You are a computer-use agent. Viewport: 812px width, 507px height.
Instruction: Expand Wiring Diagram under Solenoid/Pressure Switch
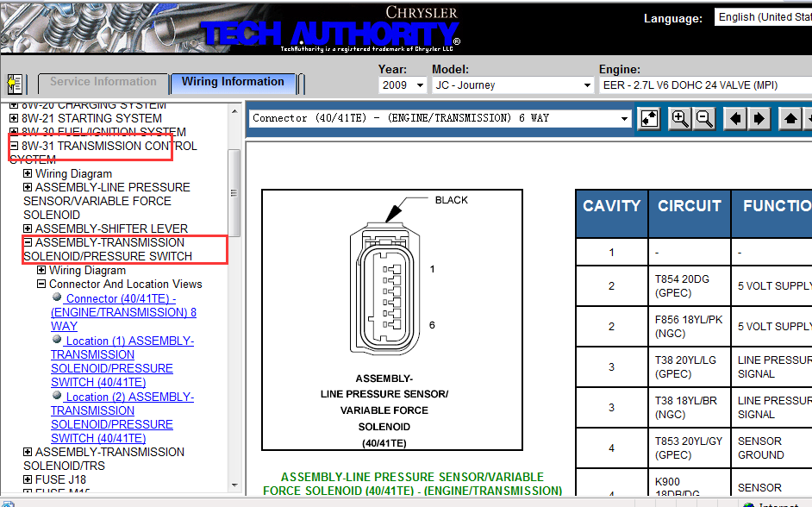point(41,270)
